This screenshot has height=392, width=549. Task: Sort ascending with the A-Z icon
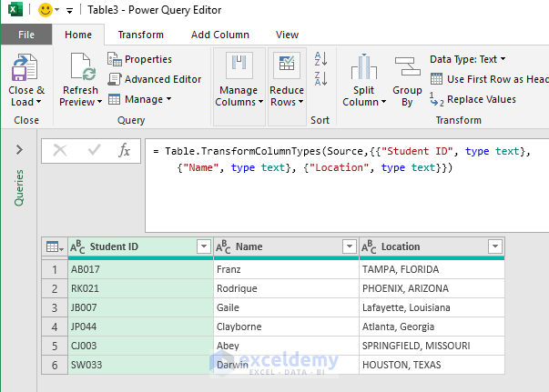[x=320, y=59]
